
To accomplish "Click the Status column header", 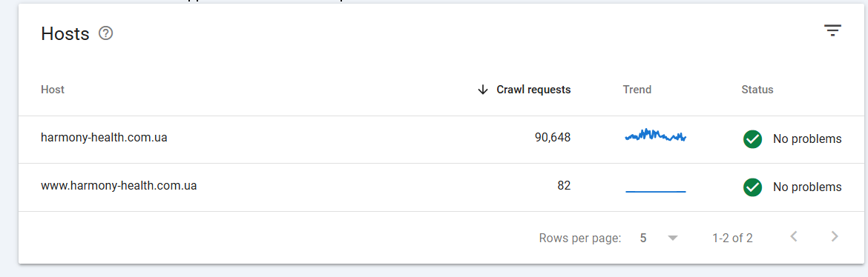I will pyautogui.click(x=757, y=90).
